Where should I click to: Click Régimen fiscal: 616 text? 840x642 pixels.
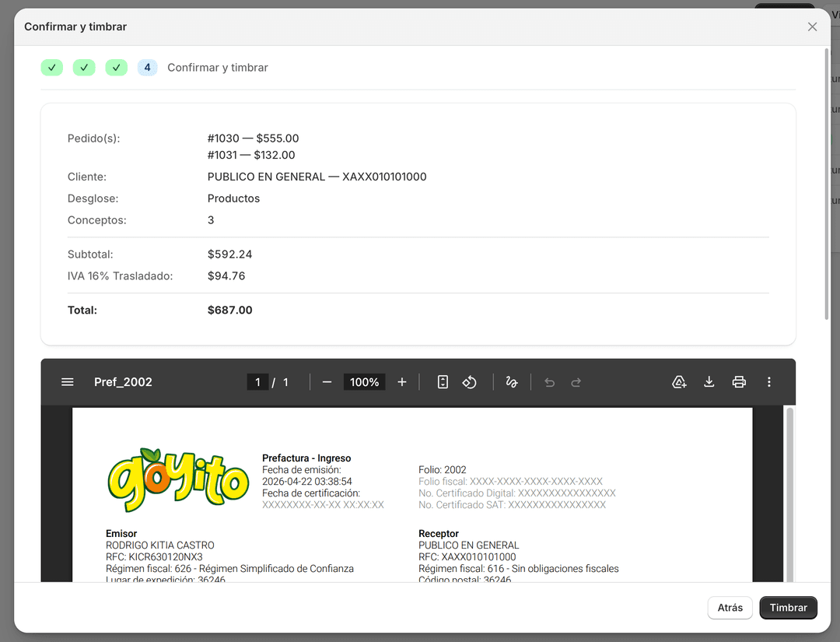(519, 569)
